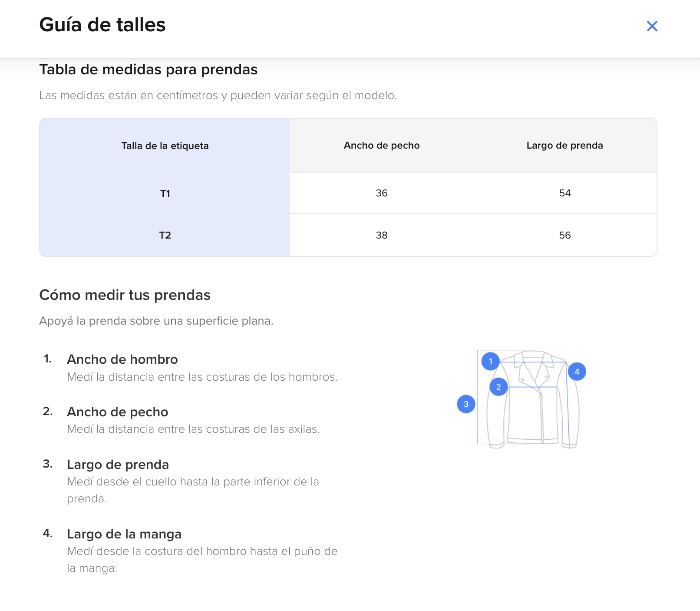This screenshot has height=611, width=700.
Task: Click the T1 chest width value 36
Action: click(382, 193)
